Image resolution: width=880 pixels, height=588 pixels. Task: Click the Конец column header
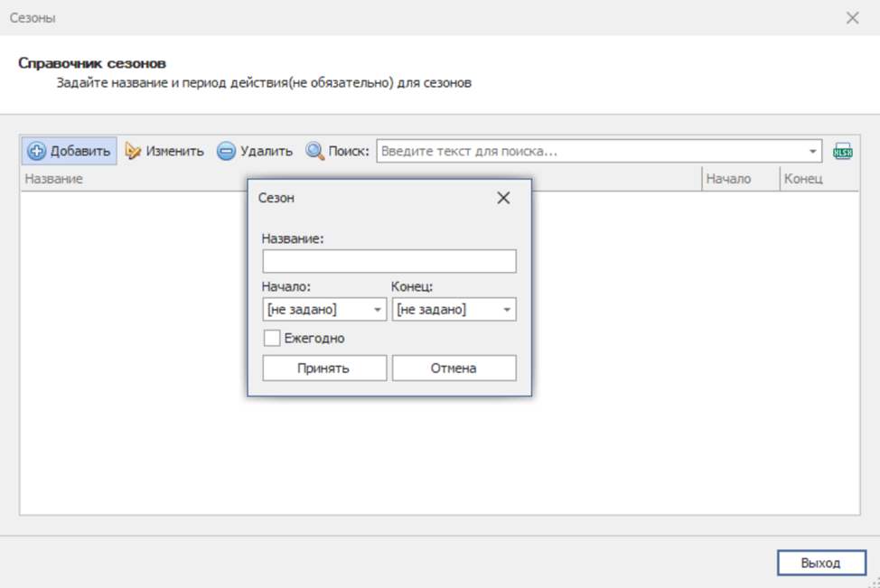pyautogui.click(x=818, y=179)
